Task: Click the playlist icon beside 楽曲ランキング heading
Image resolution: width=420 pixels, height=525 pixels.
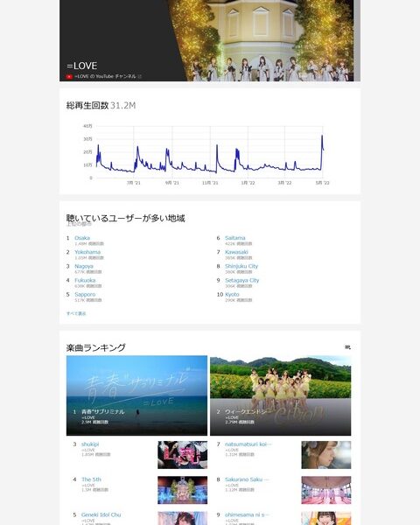Action: (347, 347)
